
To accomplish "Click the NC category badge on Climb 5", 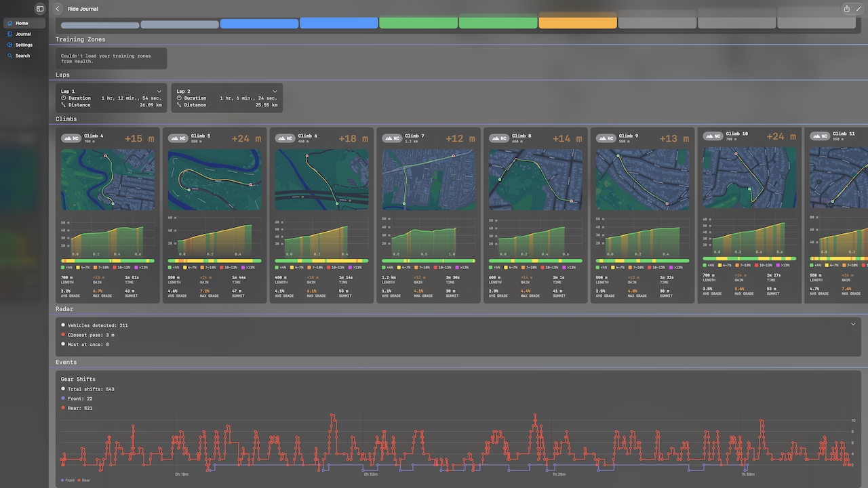I will (178, 138).
